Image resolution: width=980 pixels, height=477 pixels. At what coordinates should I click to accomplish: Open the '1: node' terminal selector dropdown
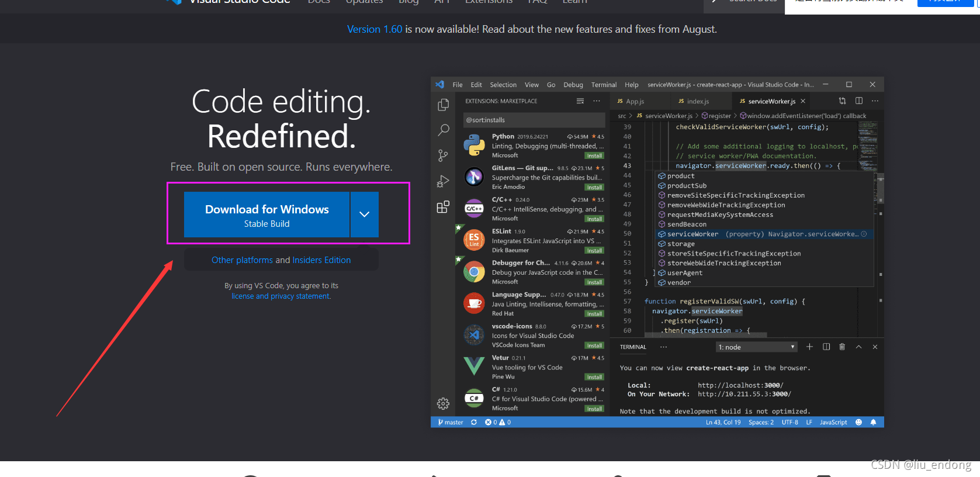pos(757,347)
